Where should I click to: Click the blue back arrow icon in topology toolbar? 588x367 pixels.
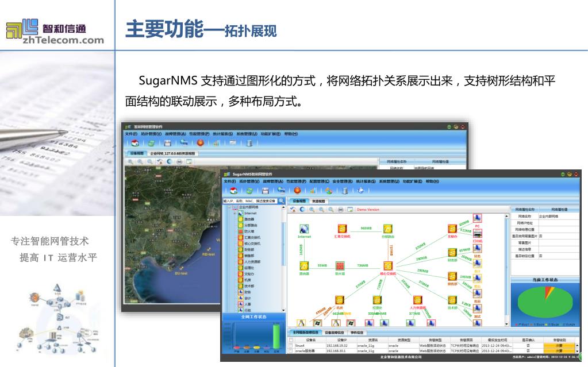302,210
